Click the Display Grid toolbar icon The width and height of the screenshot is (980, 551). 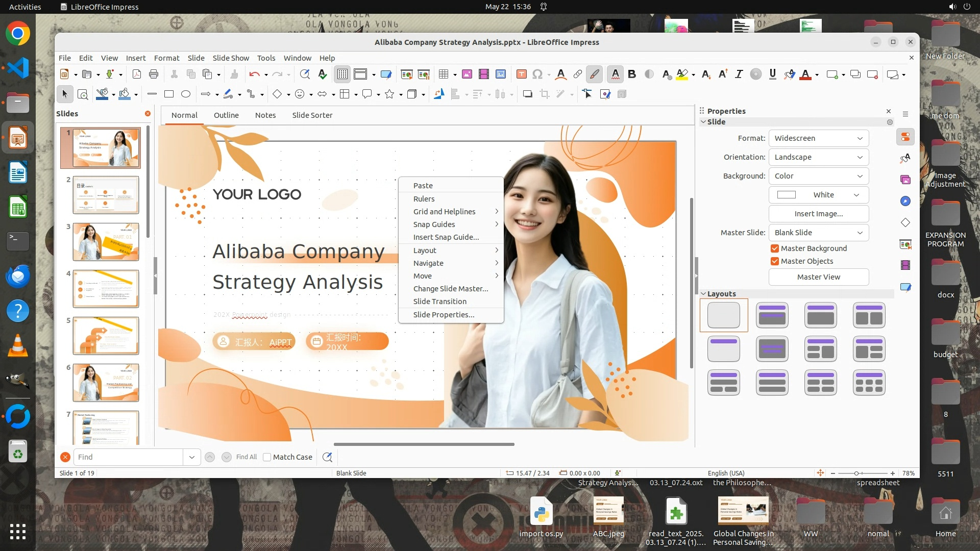pyautogui.click(x=342, y=74)
